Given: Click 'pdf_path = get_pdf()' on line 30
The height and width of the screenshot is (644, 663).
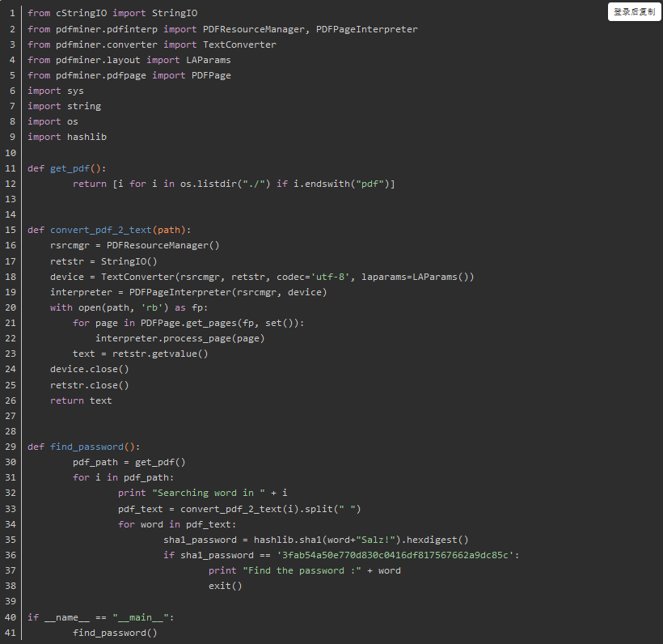Looking at the screenshot, I should [129, 463].
